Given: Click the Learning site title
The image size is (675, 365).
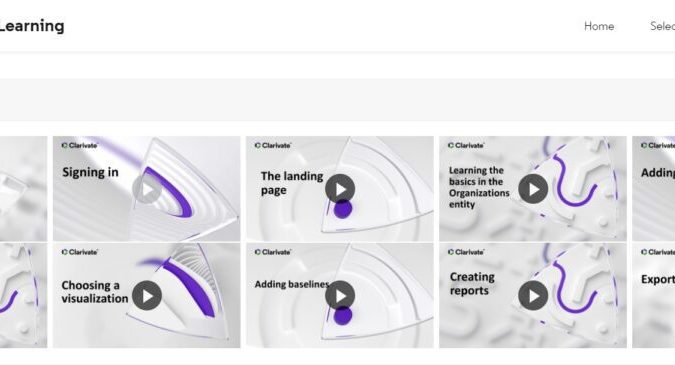Looking at the screenshot, I should 32,26.
